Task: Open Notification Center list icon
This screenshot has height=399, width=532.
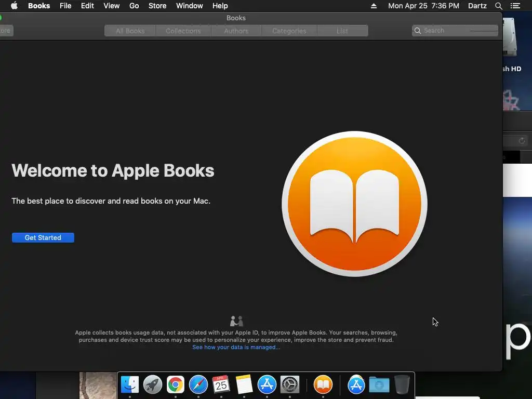Action: (x=515, y=6)
